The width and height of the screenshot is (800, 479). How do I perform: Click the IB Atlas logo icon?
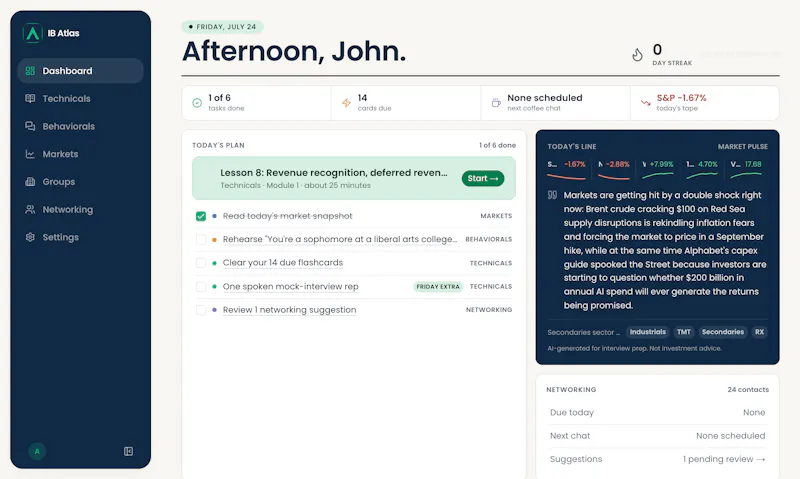coord(33,33)
